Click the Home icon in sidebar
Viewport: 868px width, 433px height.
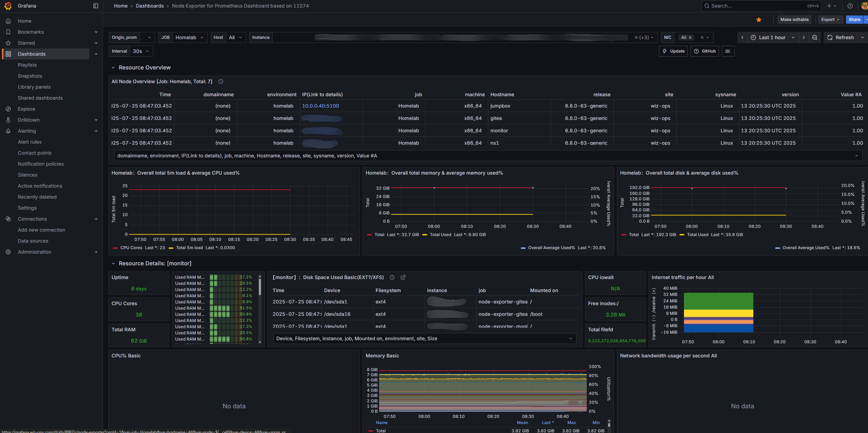(8, 21)
